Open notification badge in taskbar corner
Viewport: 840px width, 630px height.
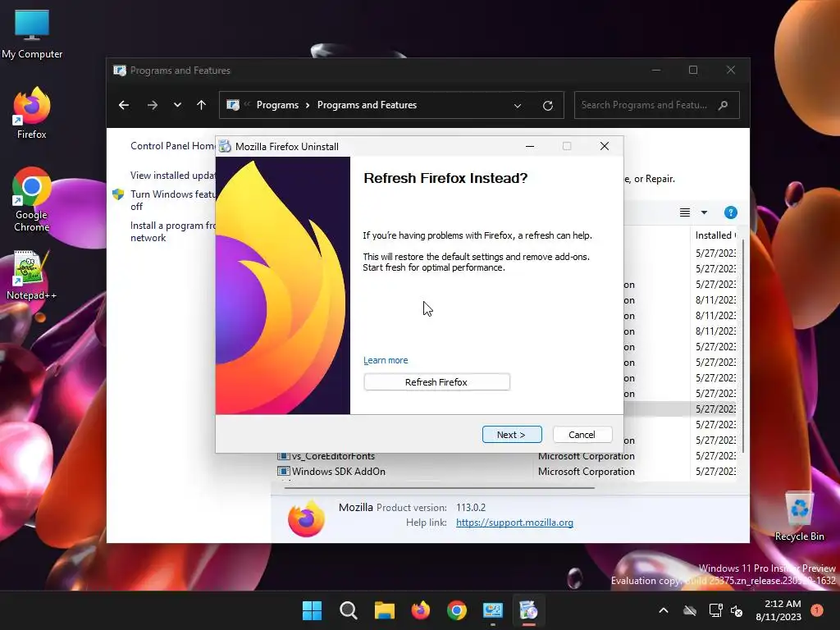(817, 610)
